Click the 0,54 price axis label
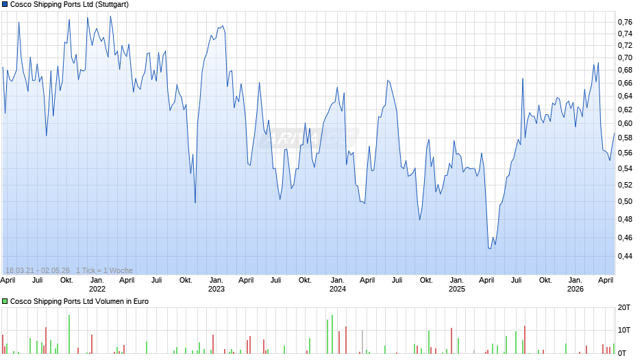The image size is (644, 360). tap(625, 169)
